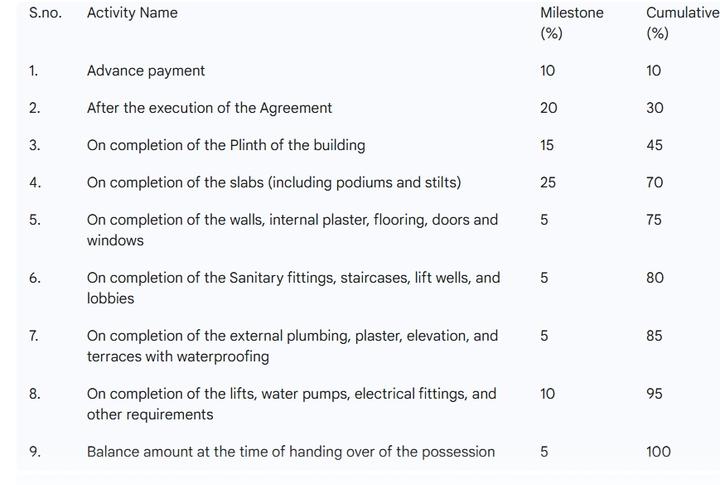720x485 pixels.
Task: Click the 'Cumulative (%)' column header
Action: point(681,23)
